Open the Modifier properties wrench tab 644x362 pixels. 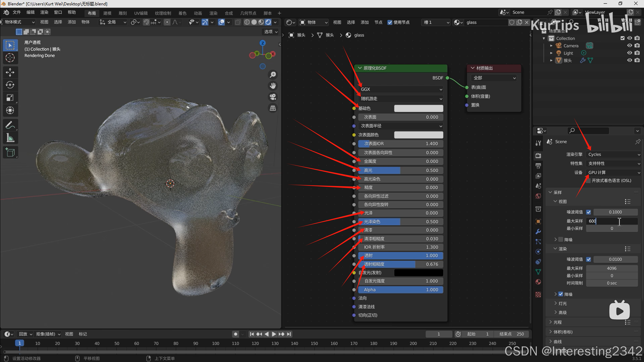538,232
